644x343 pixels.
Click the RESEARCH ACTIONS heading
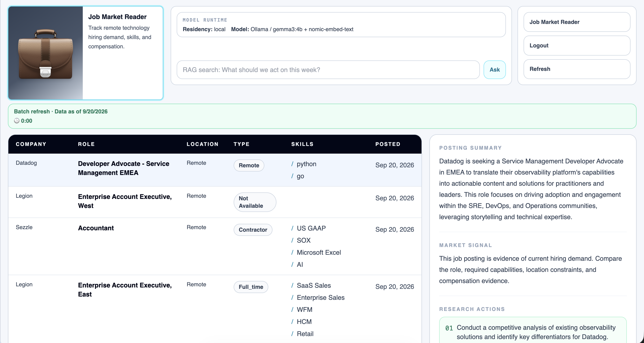(472, 309)
